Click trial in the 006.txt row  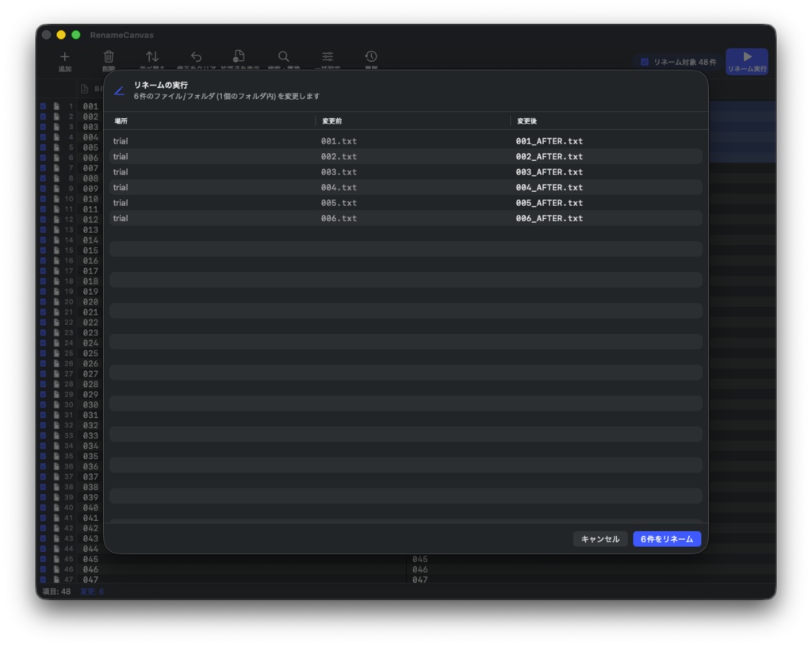(121, 218)
